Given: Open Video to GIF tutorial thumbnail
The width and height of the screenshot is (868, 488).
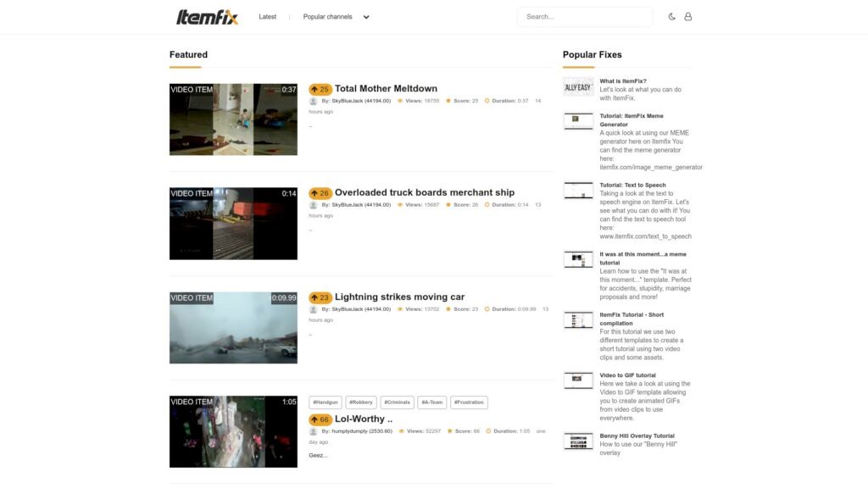Looking at the screenshot, I should (x=578, y=380).
